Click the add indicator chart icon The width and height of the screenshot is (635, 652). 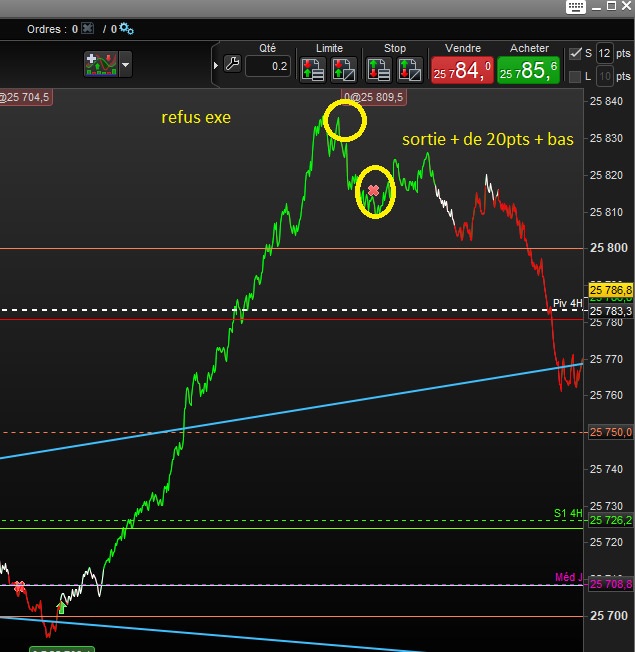click(101, 64)
